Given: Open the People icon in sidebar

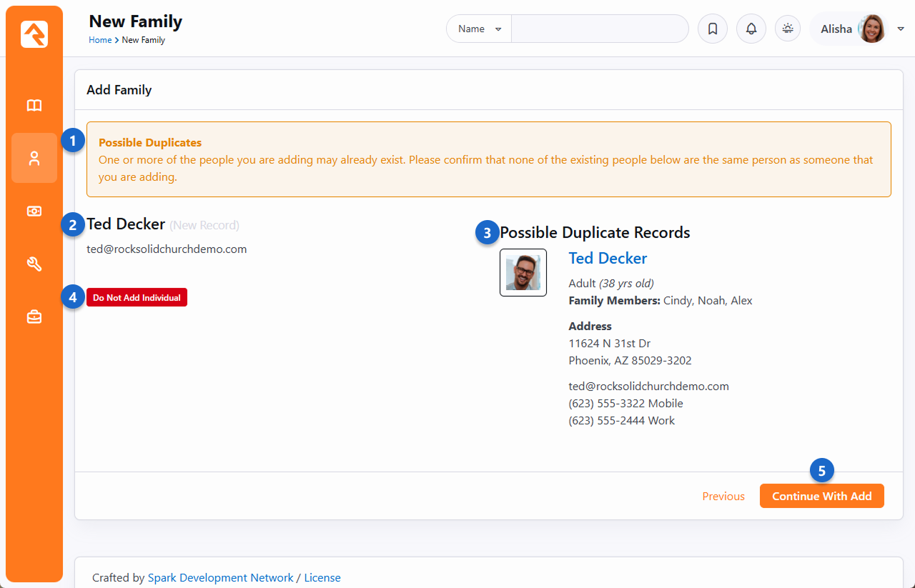Looking at the screenshot, I should tap(34, 159).
